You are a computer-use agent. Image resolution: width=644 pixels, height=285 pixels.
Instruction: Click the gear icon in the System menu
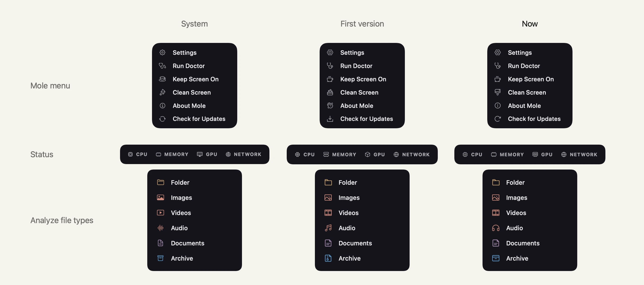pos(162,53)
